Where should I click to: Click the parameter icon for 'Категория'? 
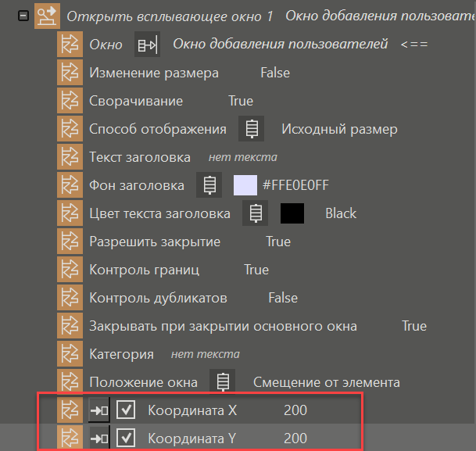[70, 354]
